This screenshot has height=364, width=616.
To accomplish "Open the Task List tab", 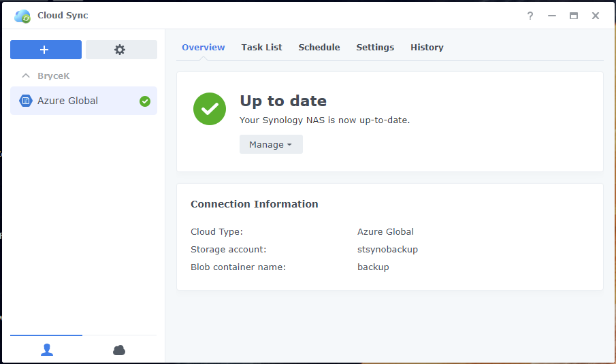I will click(x=261, y=47).
